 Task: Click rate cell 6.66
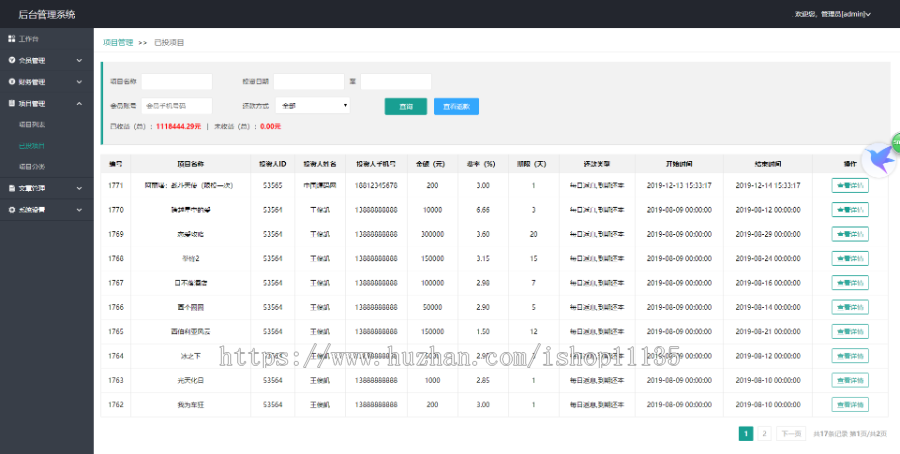[483, 209]
